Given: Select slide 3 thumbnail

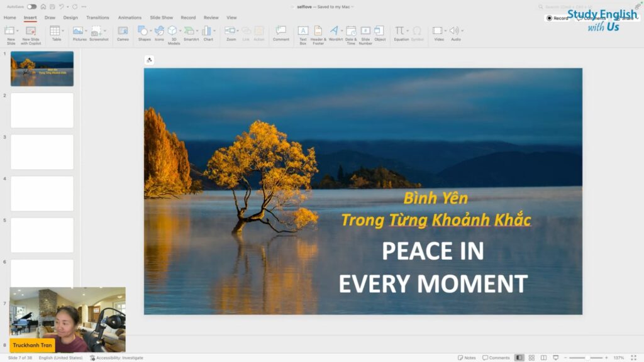Looking at the screenshot, I should pos(42,151).
